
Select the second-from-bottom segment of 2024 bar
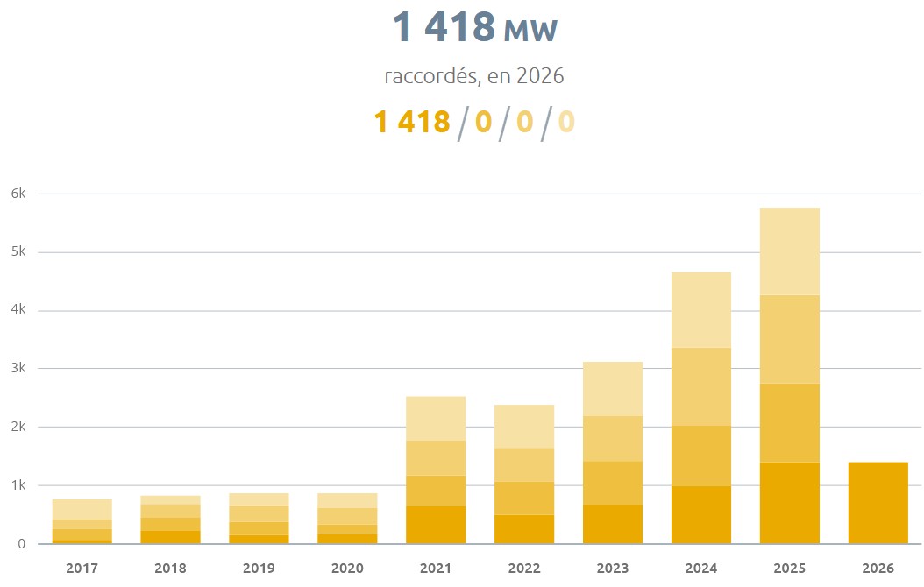click(x=700, y=456)
